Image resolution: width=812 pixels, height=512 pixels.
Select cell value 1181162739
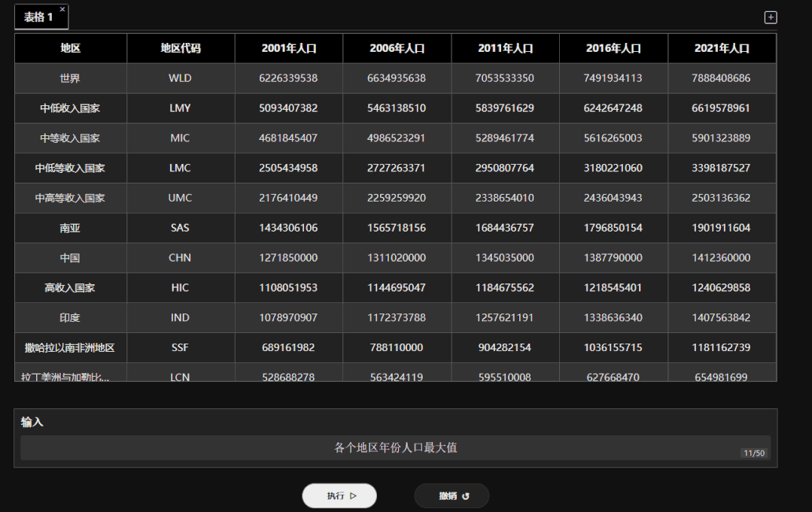(722, 348)
